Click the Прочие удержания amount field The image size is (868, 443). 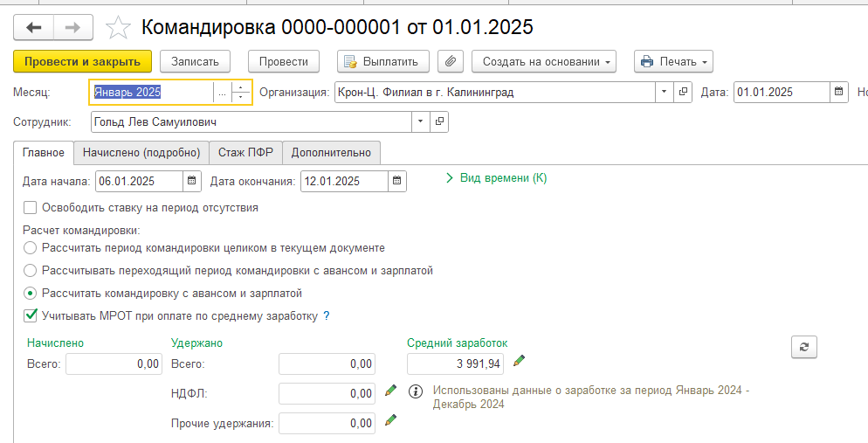click(x=327, y=423)
